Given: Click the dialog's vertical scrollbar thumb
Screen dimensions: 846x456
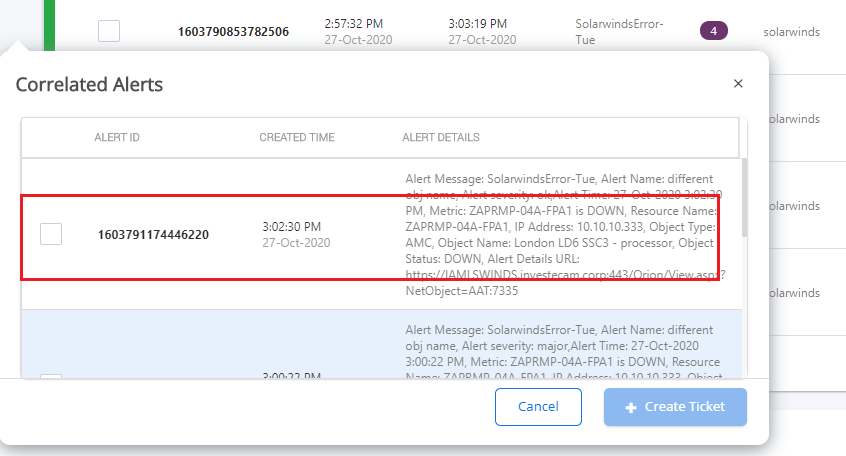Looking at the screenshot, I should [745, 198].
